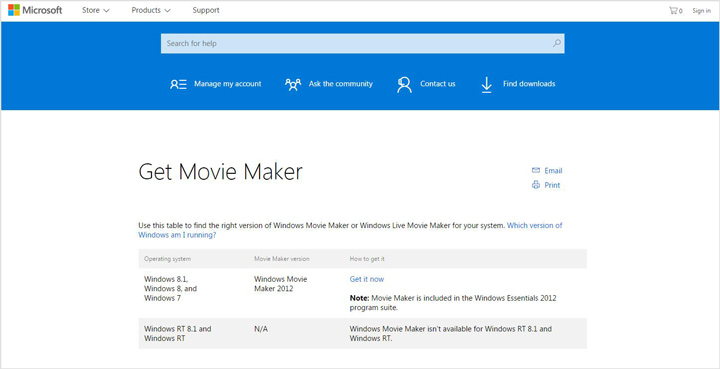Click the Email link text

tap(553, 171)
